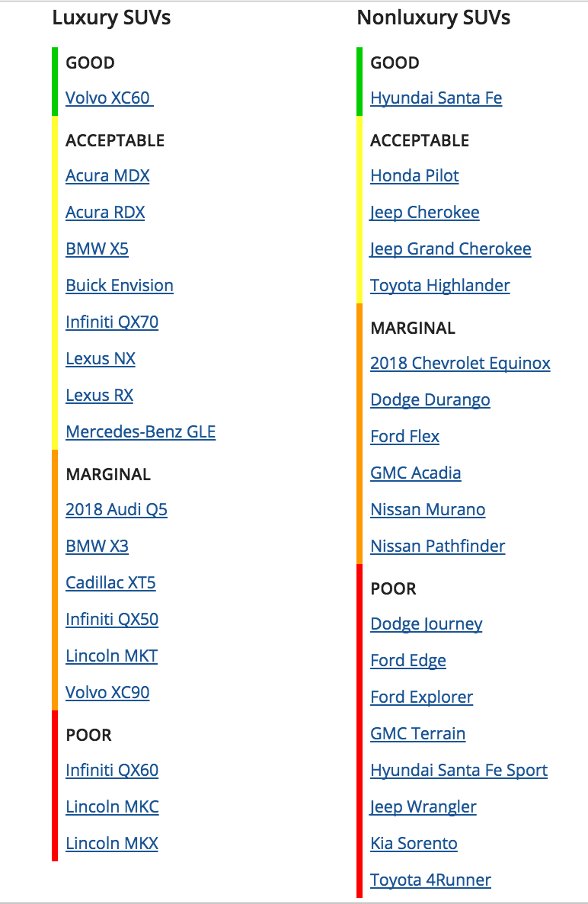
Task: Open the Cadillac XT5 link
Action: point(110,583)
